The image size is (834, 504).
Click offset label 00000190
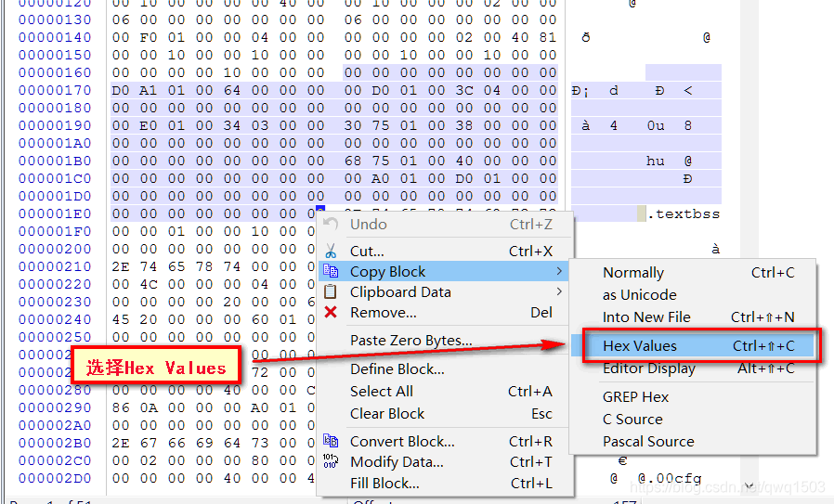(55, 125)
